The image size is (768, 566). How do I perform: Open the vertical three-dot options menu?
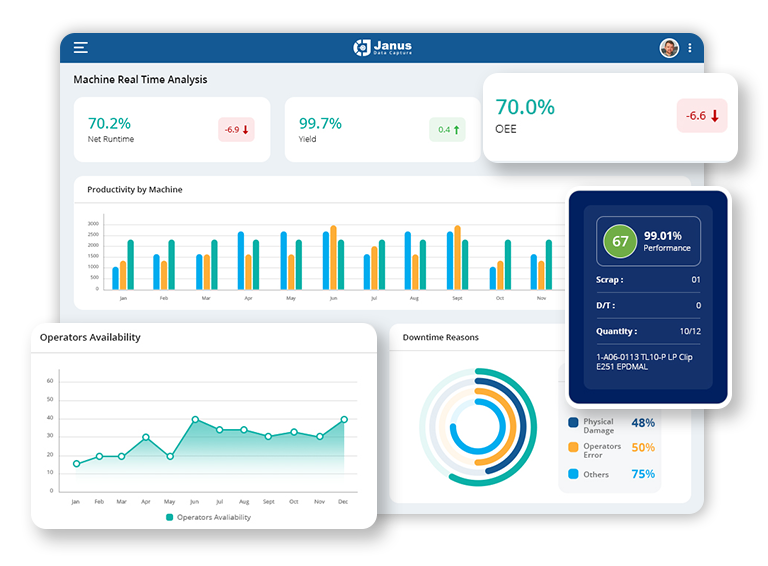(x=690, y=48)
